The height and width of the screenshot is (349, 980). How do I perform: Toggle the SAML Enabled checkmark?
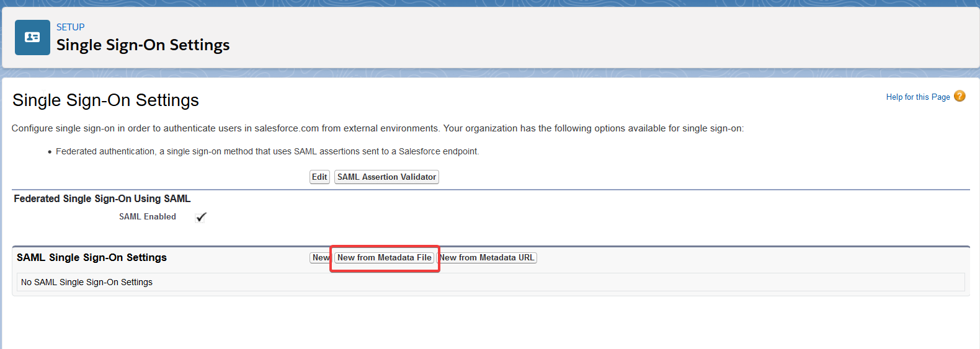(x=200, y=217)
